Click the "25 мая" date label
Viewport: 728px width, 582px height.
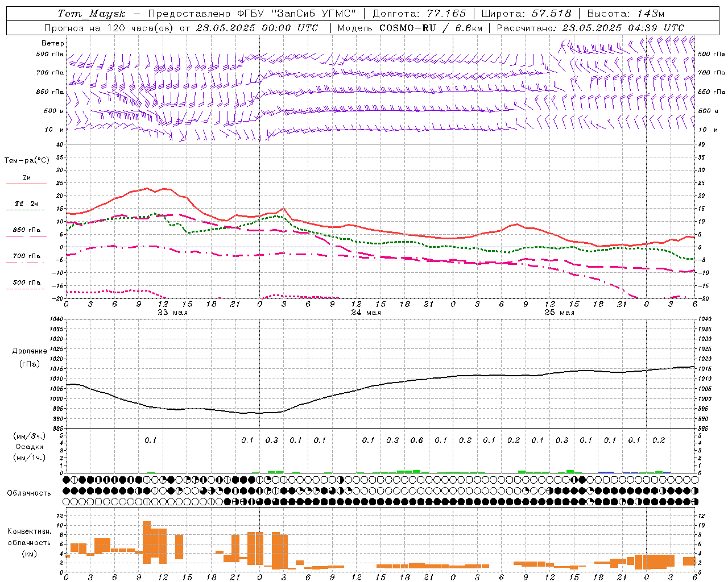[560, 313]
